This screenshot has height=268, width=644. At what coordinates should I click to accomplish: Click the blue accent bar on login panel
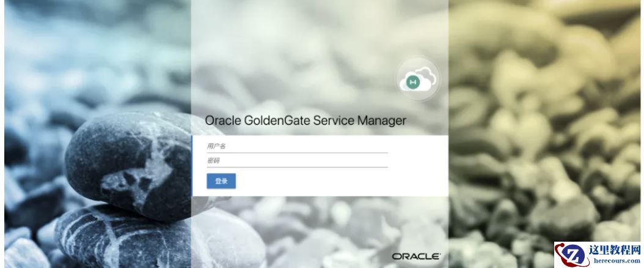[x=192, y=166]
